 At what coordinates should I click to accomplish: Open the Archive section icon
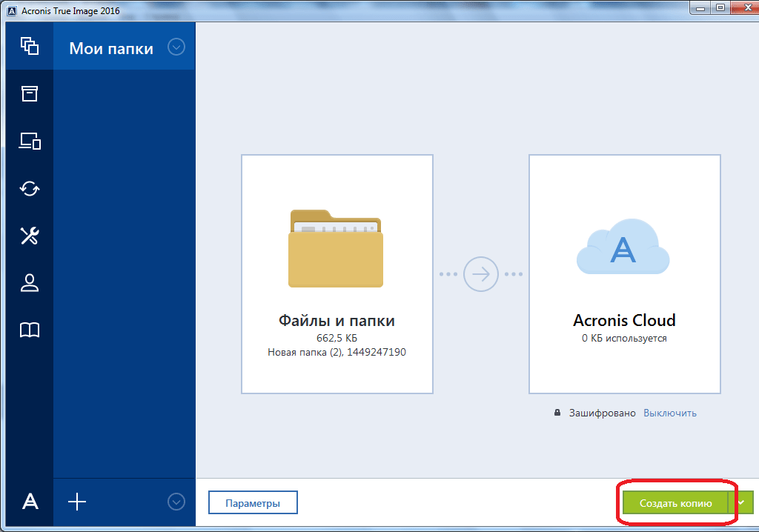click(x=30, y=93)
